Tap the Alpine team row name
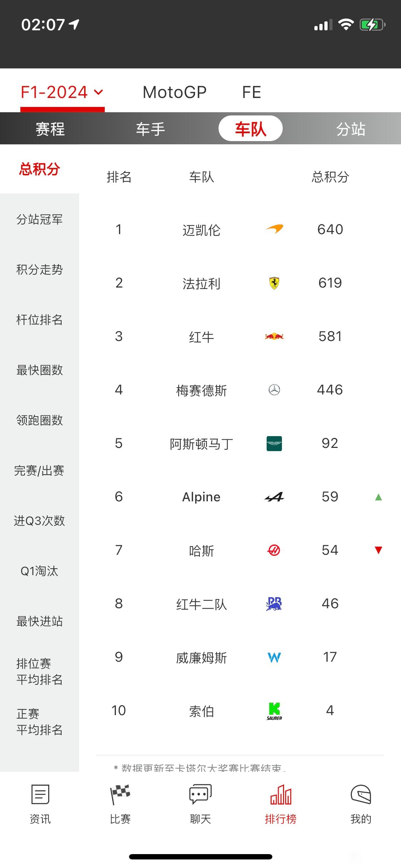Screen dimensions: 401x868 (x=201, y=497)
